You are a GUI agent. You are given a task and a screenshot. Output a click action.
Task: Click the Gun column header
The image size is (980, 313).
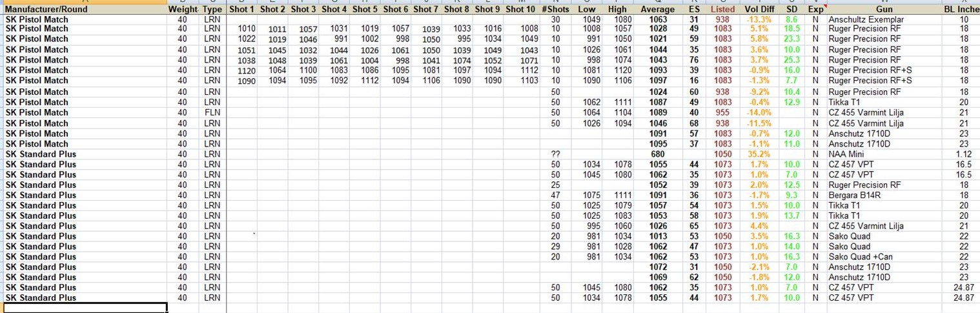tap(884, 10)
